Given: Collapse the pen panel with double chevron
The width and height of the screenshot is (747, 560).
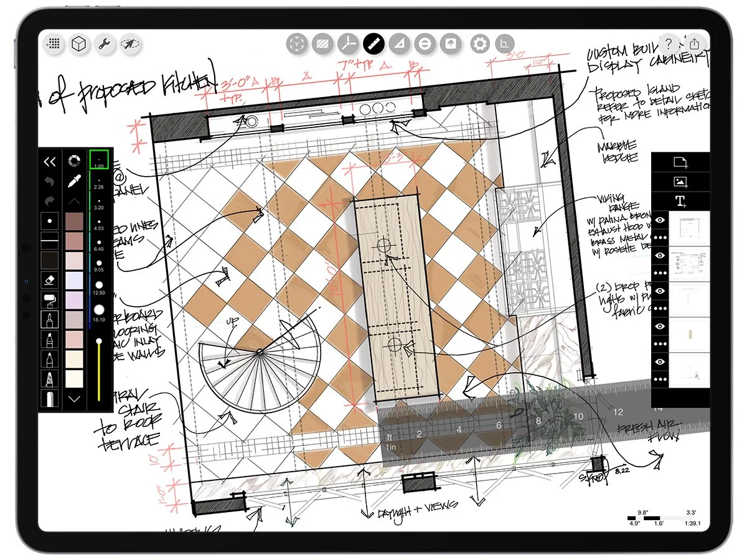Looking at the screenshot, I should coord(50,162).
